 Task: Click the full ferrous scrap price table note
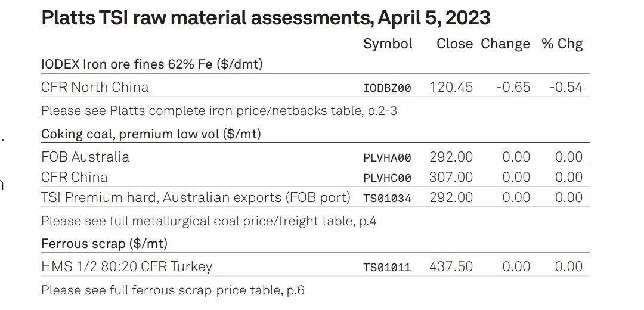[x=173, y=290]
